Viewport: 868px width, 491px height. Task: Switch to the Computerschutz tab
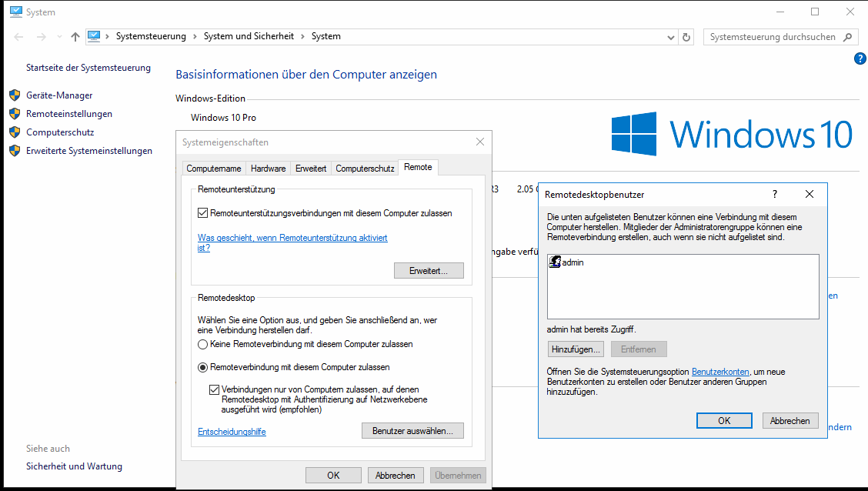click(x=365, y=169)
